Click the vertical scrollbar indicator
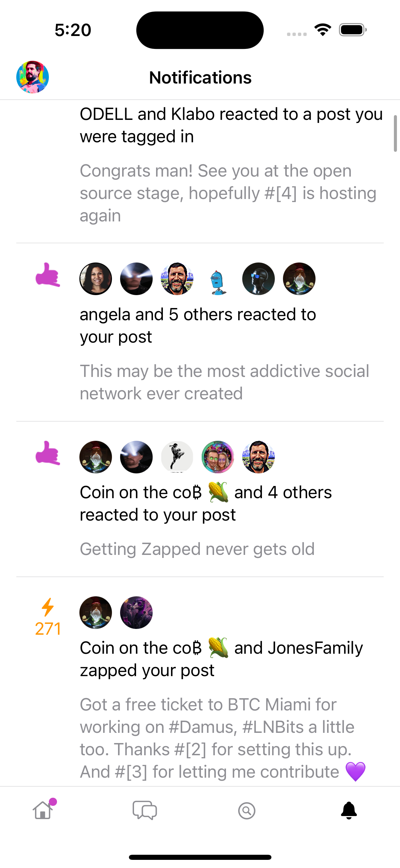 [395, 133]
